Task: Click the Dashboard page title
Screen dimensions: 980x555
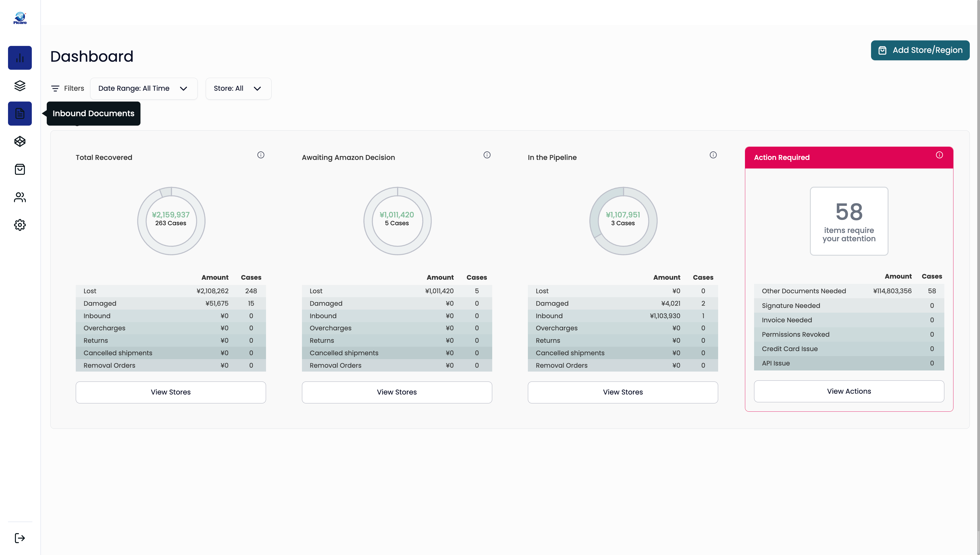Action: pos(92,56)
